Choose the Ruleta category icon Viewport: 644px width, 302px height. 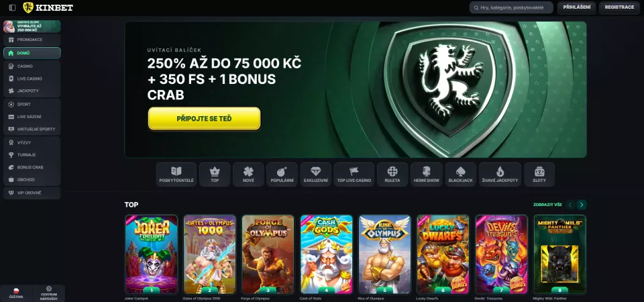[392, 174]
